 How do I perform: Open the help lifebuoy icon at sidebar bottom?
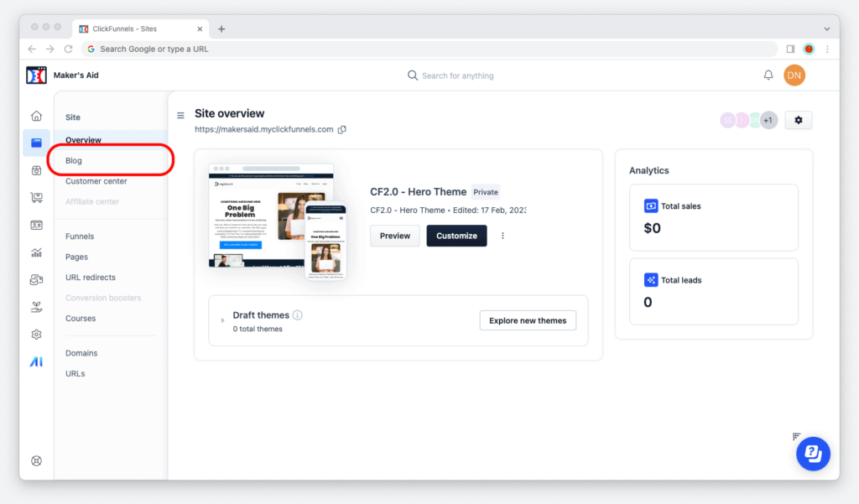coord(36,460)
